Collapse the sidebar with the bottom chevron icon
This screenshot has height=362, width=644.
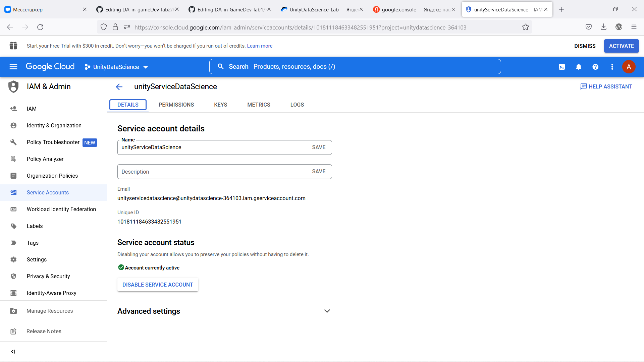pos(13,352)
